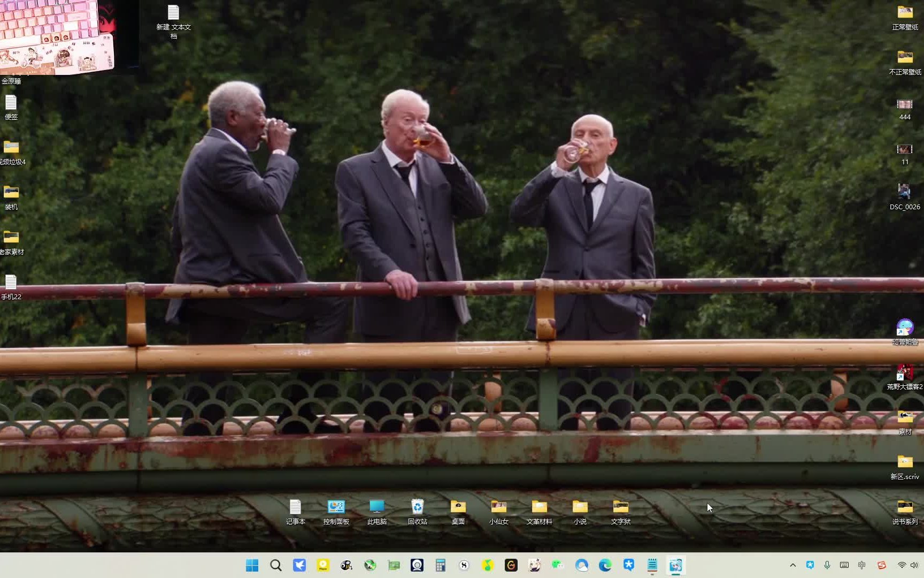Select the 荒野大镖客2 game shortcut
The height and width of the screenshot is (578, 924).
pyautogui.click(x=905, y=377)
